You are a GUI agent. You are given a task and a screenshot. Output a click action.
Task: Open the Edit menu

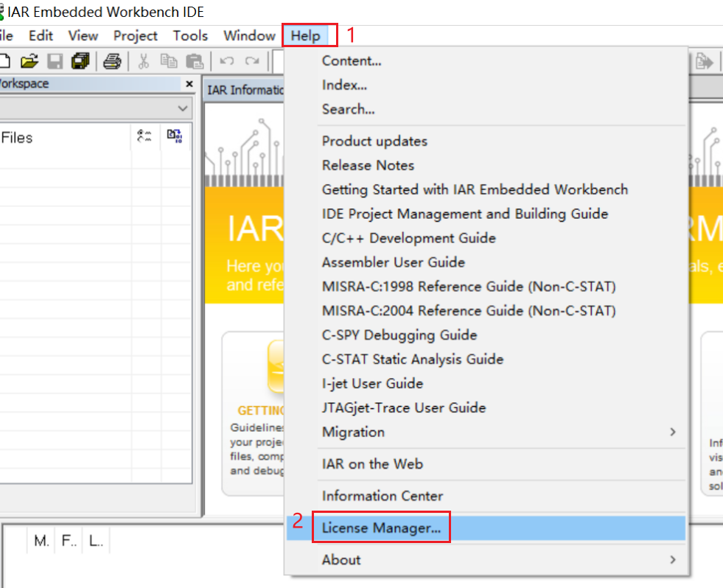(x=41, y=35)
